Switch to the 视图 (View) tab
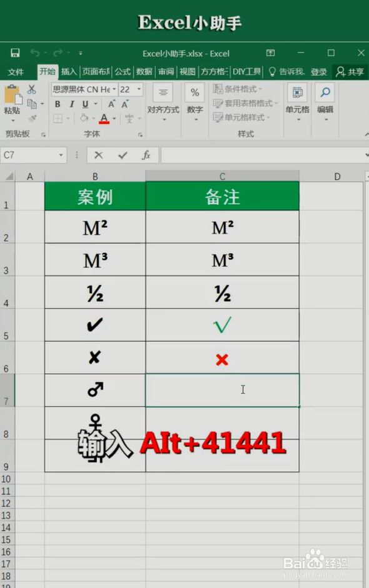Image resolution: width=369 pixels, height=588 pixels. click(x=188, y=72)
